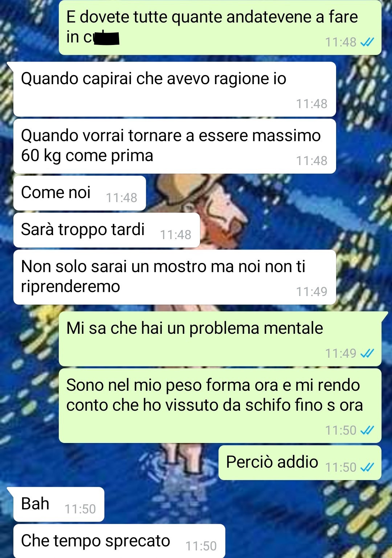
Task: Select 'Sono nel mio peso forma' message
Action: coord(220,406)
